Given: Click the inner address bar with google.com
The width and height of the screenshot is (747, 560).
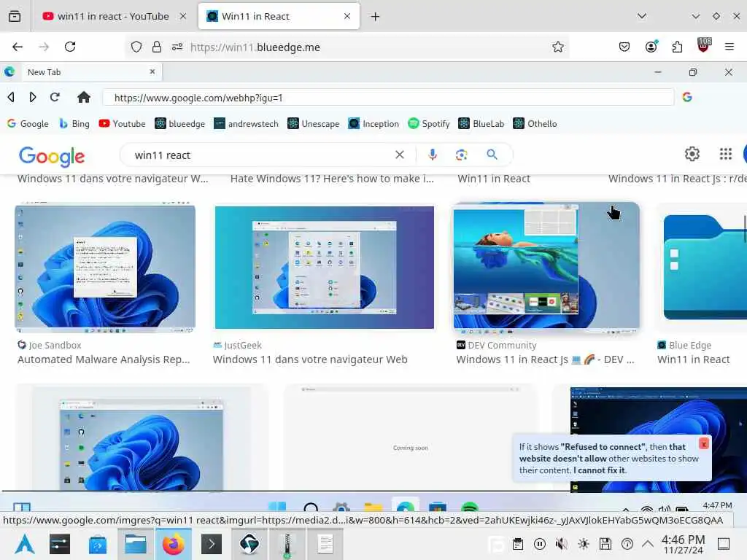Looking at the screenshot, I should click(x=388, y=98).
